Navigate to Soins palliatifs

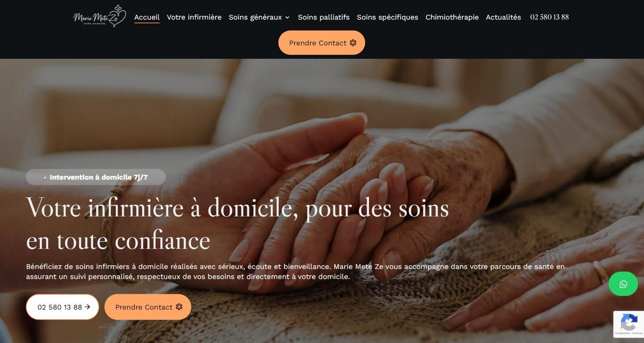324,17
